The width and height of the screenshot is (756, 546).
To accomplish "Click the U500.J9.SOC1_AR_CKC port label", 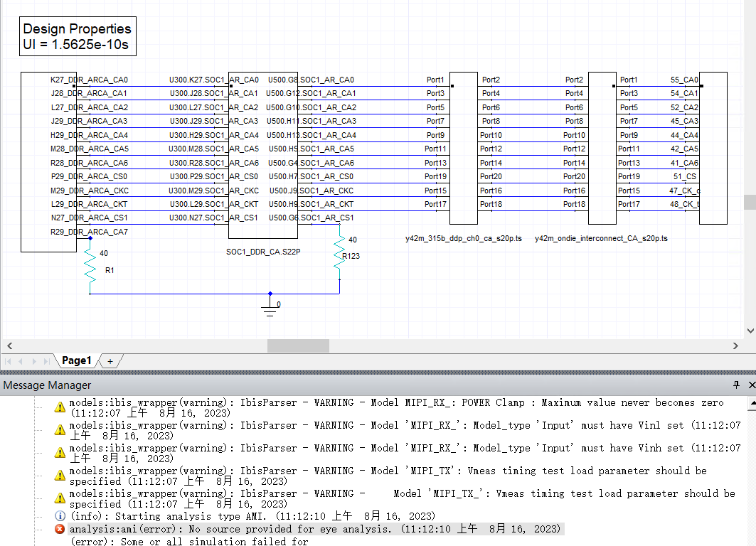I will pyautogui.click(x=312, y=191).
